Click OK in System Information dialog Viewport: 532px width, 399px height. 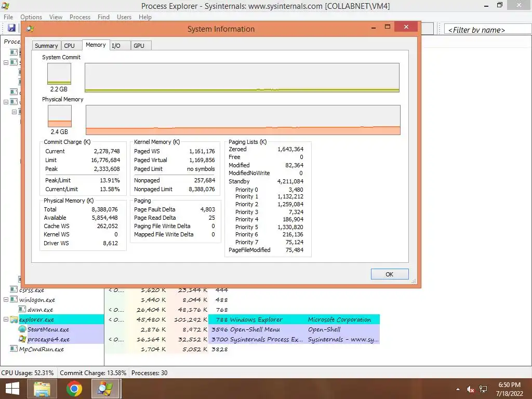(x=390, y=274)
